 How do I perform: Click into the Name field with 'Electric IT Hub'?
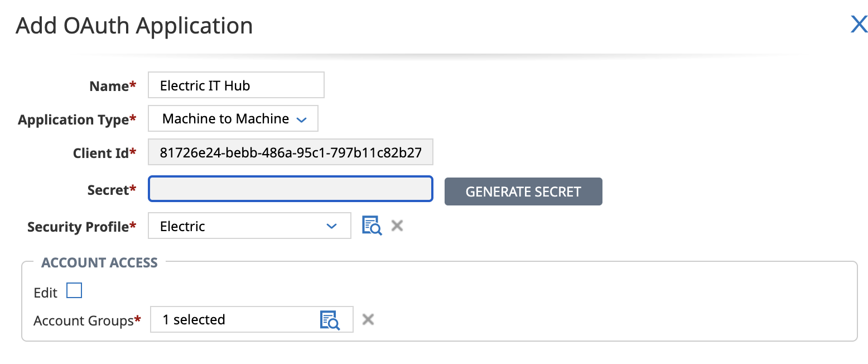(x=235, y=85)
